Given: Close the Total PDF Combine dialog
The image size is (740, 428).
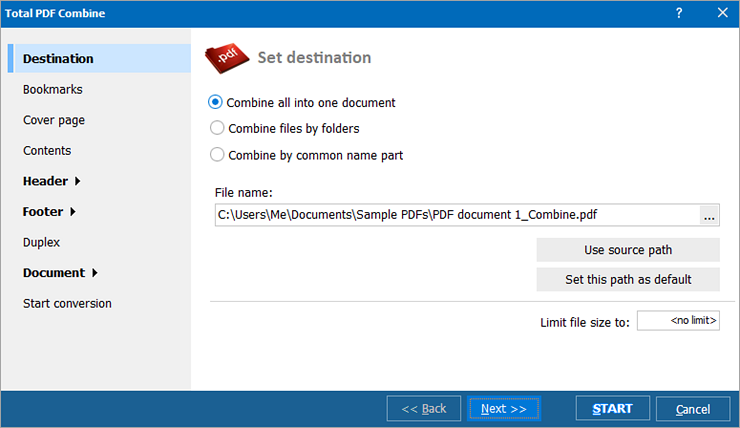Looking at the screenshot, I should [722, 13].
